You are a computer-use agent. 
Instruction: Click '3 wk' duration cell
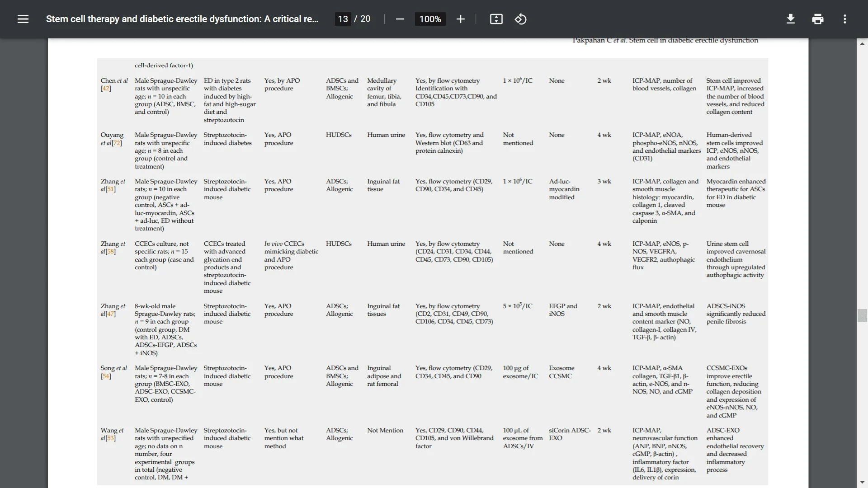[604, 182]
